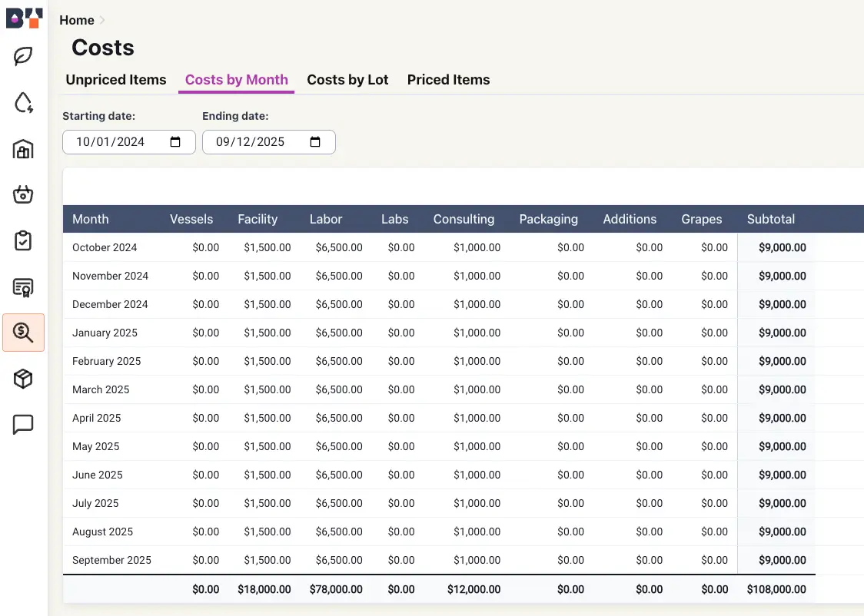
Task: Click the app logo in the sidebar
Action: tap(24, 18)
